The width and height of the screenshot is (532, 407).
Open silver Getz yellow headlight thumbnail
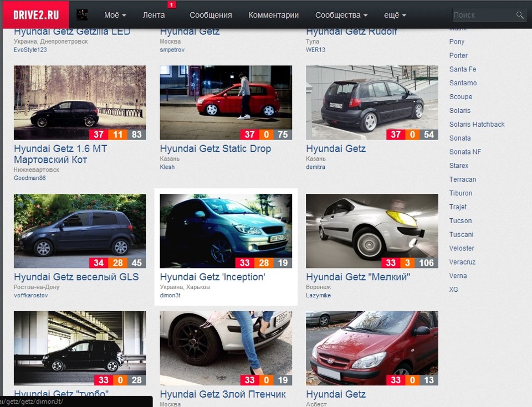tap(372, 230)
